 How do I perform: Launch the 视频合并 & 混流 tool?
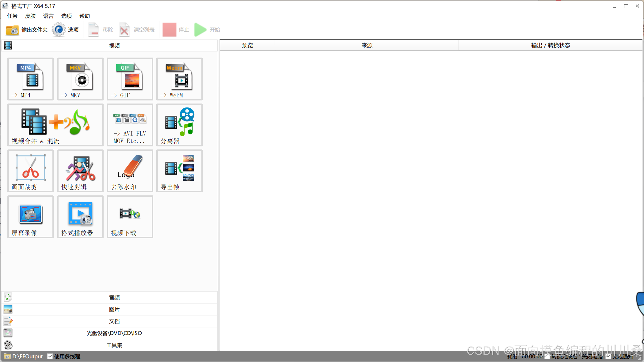pyautogui.click(x=55, y=125)
